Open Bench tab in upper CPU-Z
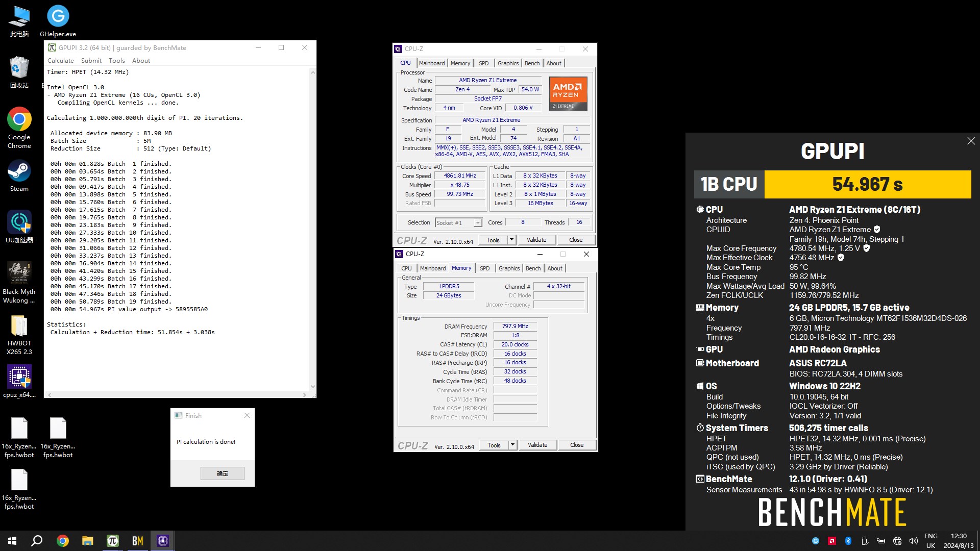 (x=532, y=63)
